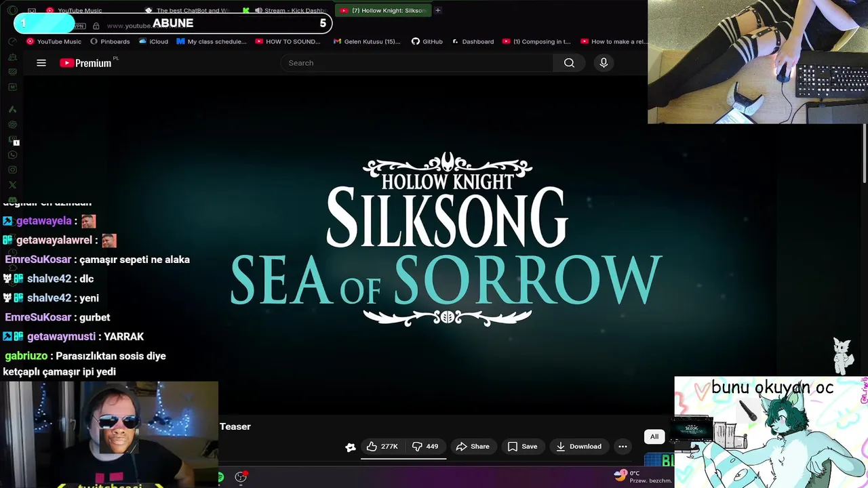Image resolution: width=868 pixels, height=488 pixels.
Task: Click getawayela chat username
Action: tap(44, 221)
